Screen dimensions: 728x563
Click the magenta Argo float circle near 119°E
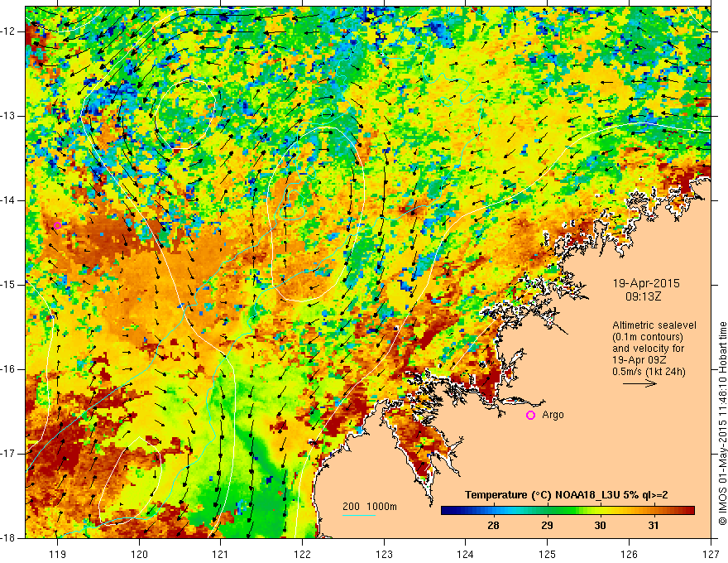[57, 226]
